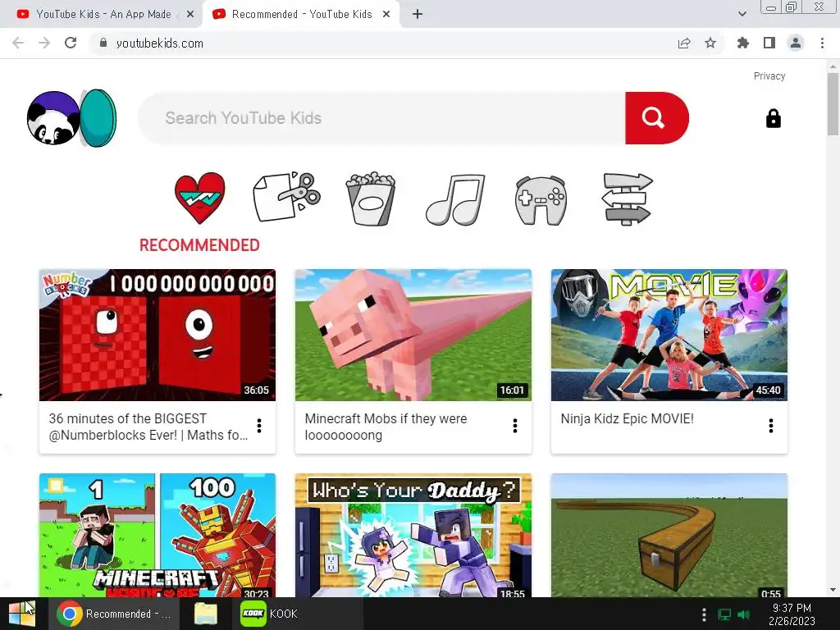This screenshot has height=630, width=840.
Task: Click the RECOMMENDED label
Action: coord(199,245)
